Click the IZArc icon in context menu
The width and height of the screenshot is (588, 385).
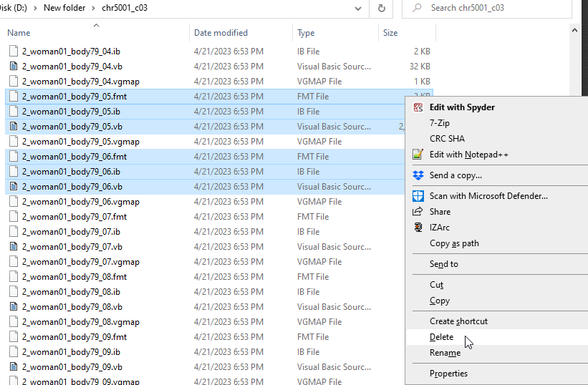click(x=418, y=228)
